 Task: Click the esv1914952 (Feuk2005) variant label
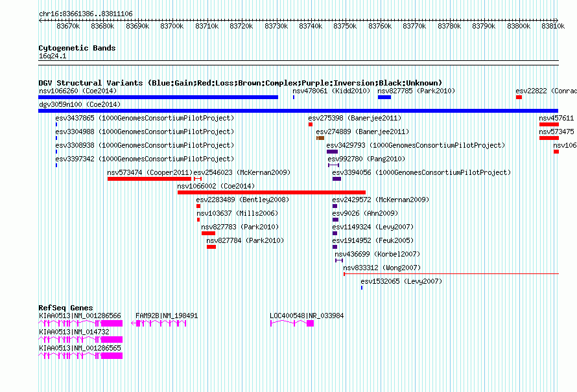(x=373, y=240)
